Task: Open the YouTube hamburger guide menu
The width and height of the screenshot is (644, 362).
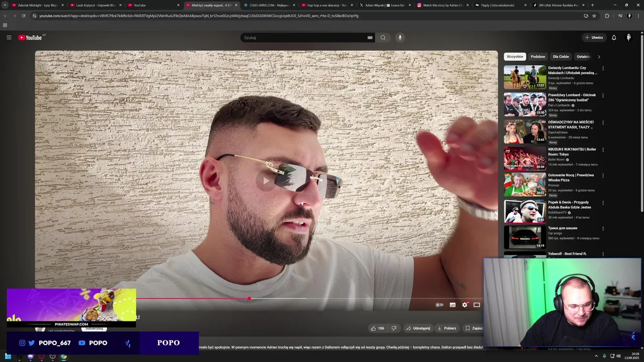Action: pos(9,38)
